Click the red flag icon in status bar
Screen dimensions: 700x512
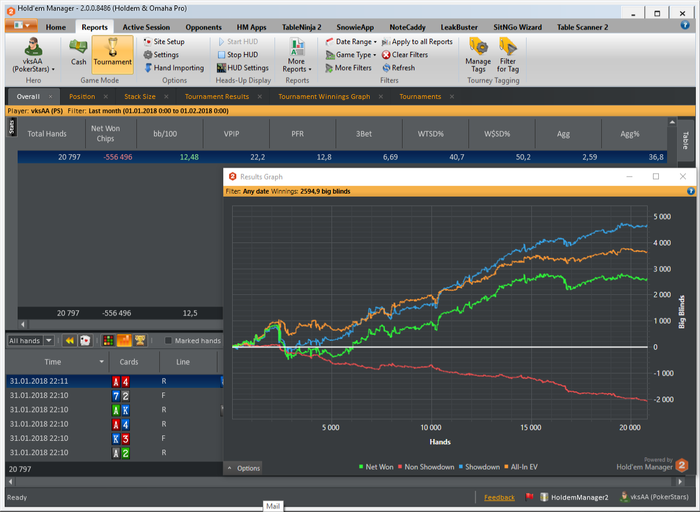pyautogui.click(x=529, y=497)
